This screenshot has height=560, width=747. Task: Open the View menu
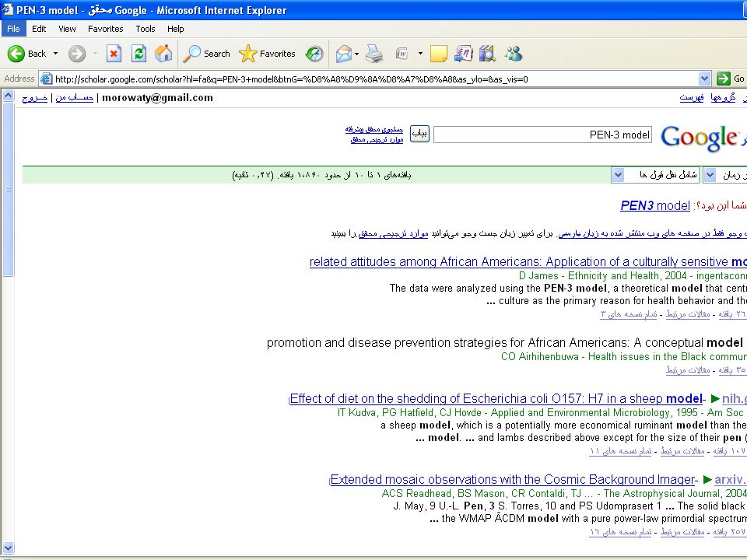pyautogui.click(x=67, y=29)
